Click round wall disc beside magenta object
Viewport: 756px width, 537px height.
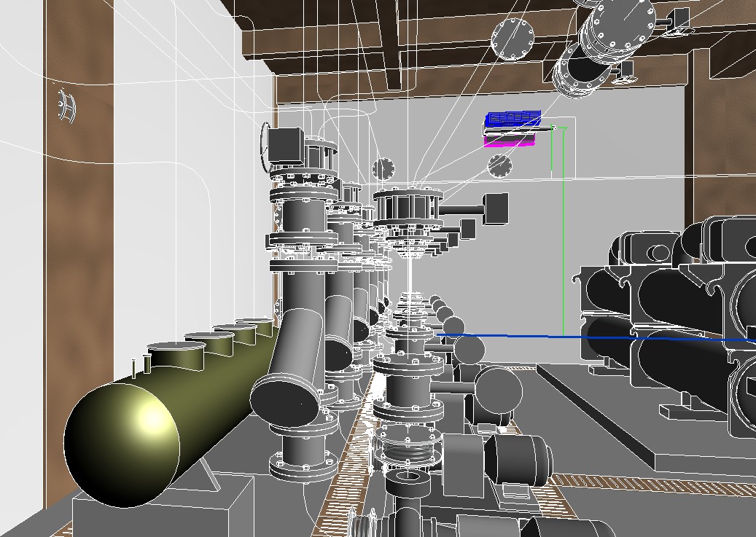click(499, 165)
